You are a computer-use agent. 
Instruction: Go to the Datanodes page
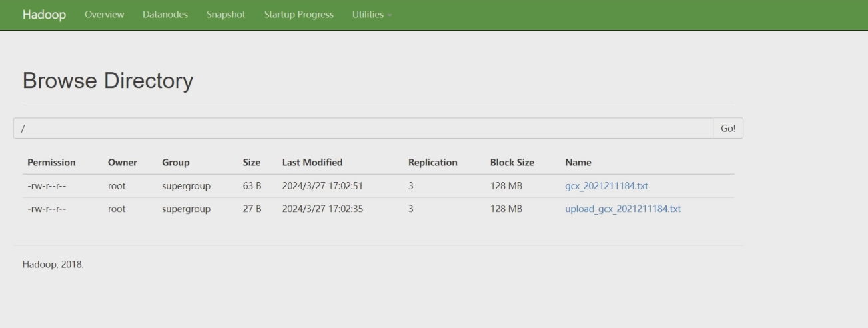point(165,15)
